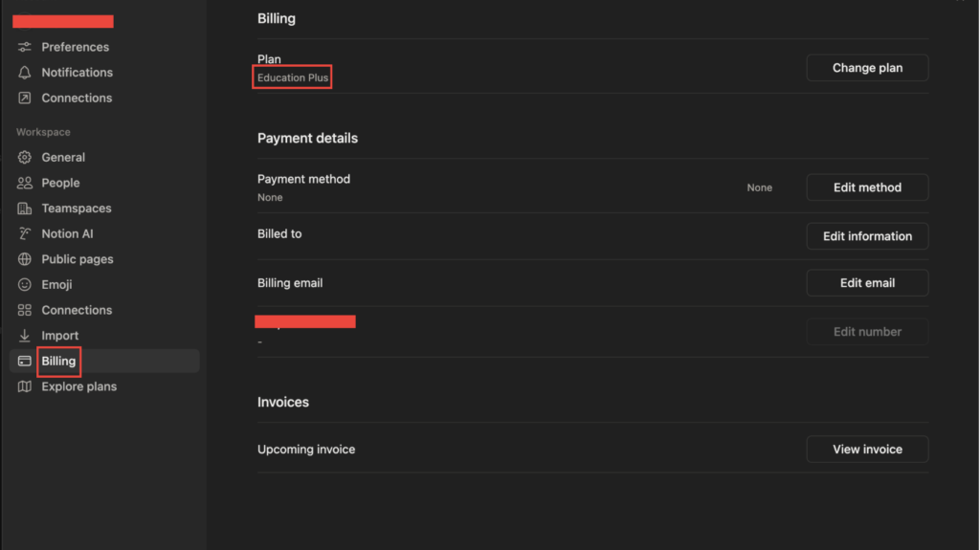Click the Preferences sliders icon
980x550 pixels.
pos(25,47)
